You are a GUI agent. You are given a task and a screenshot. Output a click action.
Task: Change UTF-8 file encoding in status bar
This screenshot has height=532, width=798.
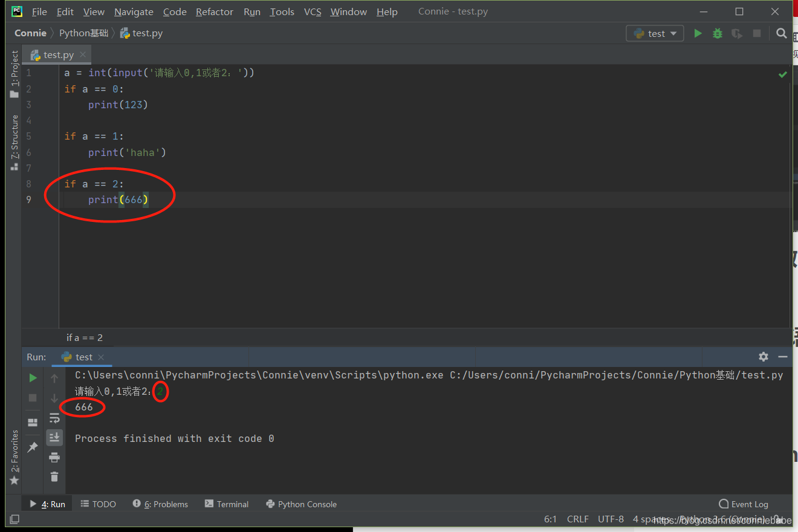click(611, 519)
